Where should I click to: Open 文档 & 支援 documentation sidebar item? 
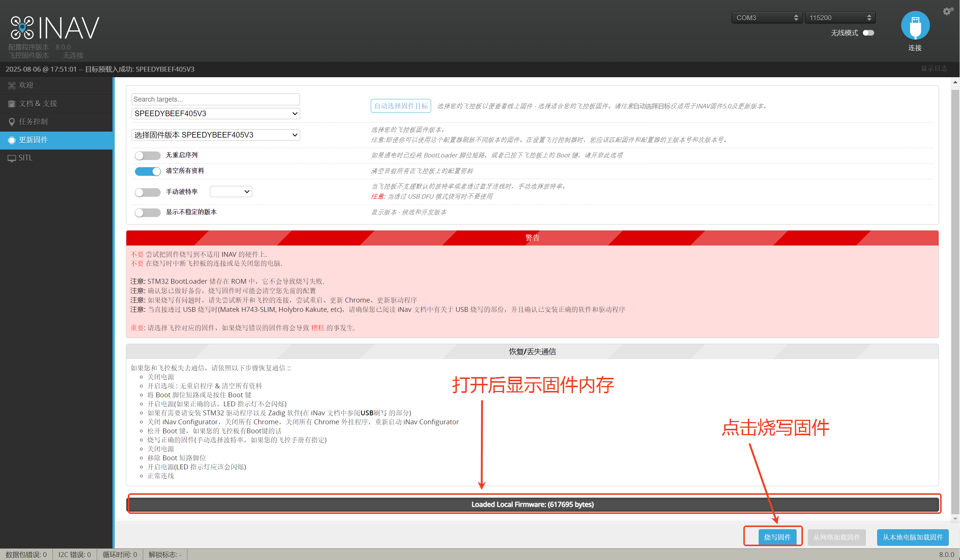[38, 103]
